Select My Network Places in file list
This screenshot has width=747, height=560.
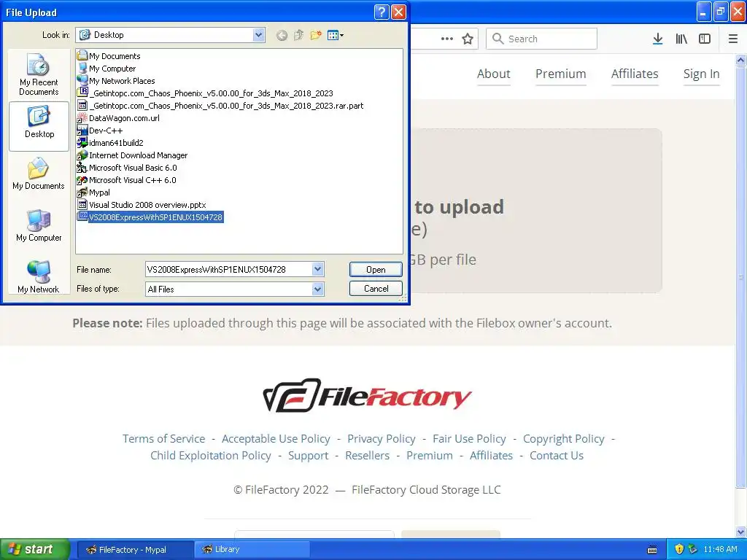coord(116,81)
